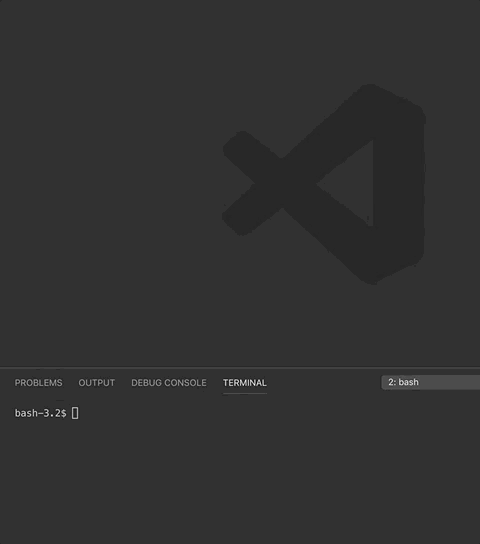Focus the terminal at the block cursor
Screen dimensions: 480x544
click(75, 413)
